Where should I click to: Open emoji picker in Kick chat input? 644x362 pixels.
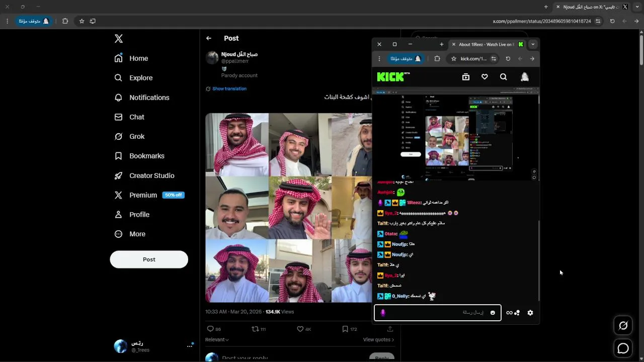[493, 313]
